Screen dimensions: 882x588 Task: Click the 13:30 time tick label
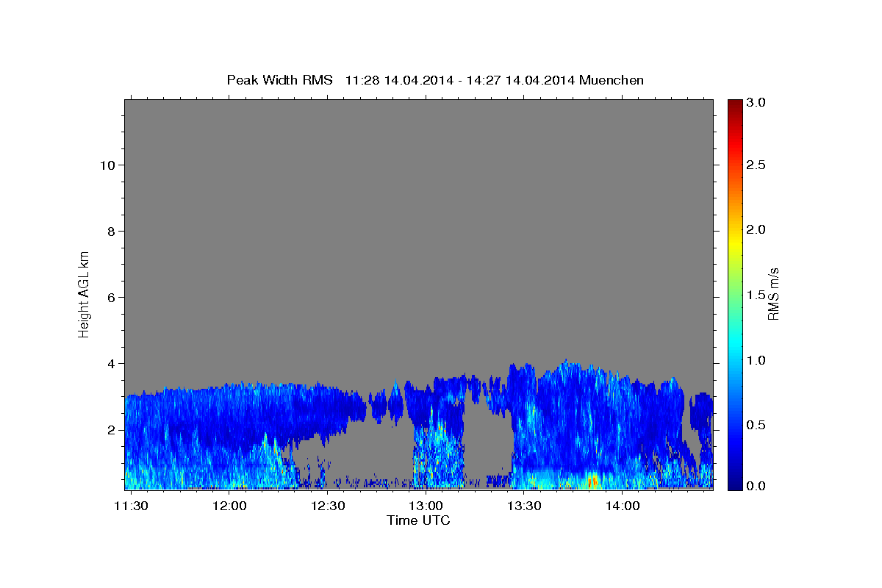(x=523, y=506)
